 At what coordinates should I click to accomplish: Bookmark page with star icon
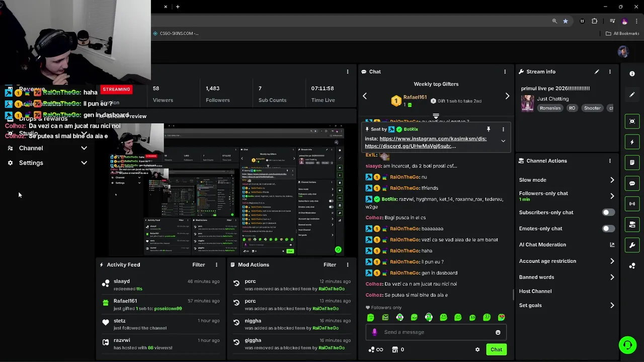566,21
